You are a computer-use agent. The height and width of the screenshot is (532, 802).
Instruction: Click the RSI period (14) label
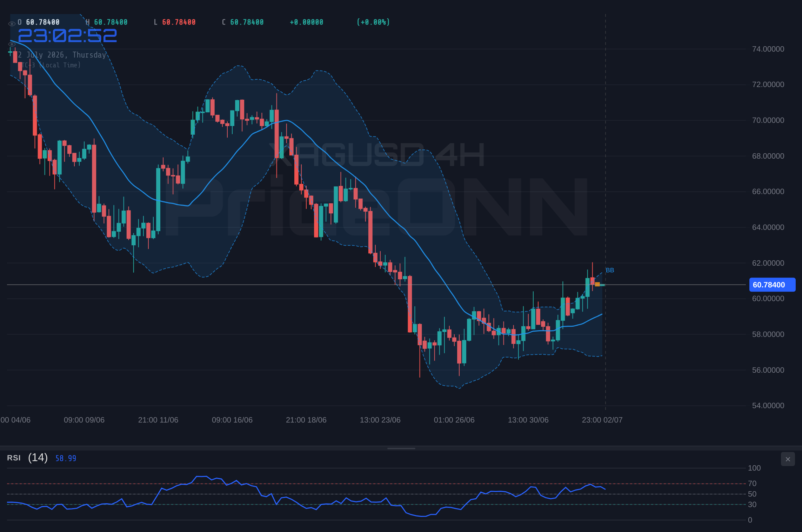38,458
